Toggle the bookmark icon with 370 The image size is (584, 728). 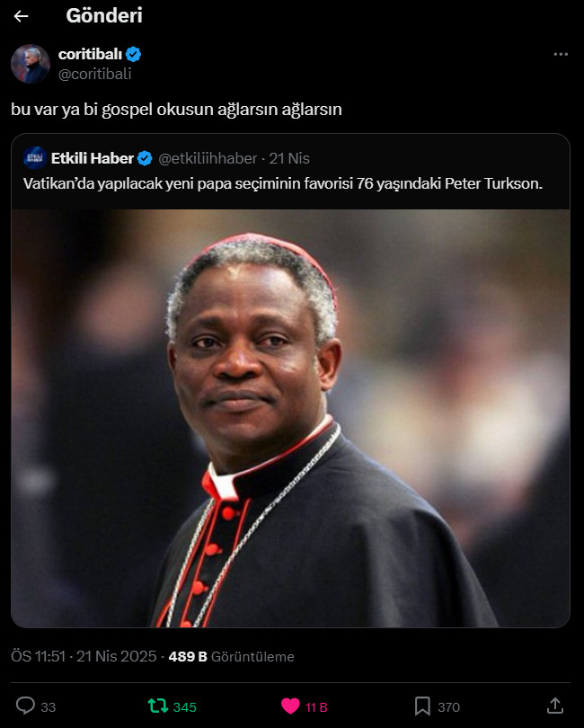click(422, 706)
